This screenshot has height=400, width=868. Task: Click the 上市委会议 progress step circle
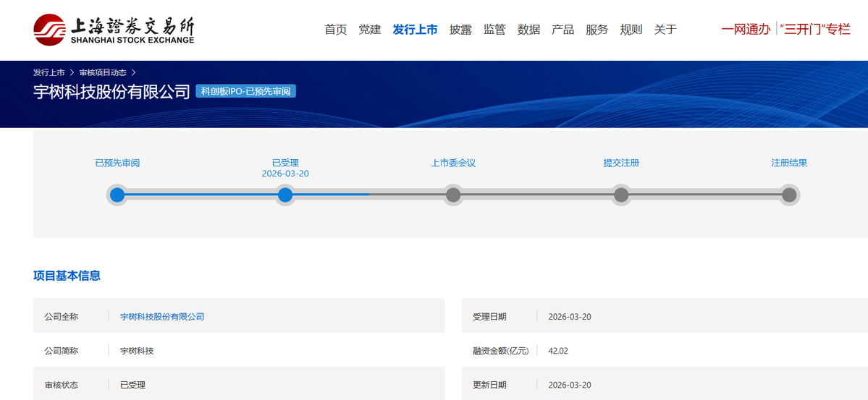point(453,195)
